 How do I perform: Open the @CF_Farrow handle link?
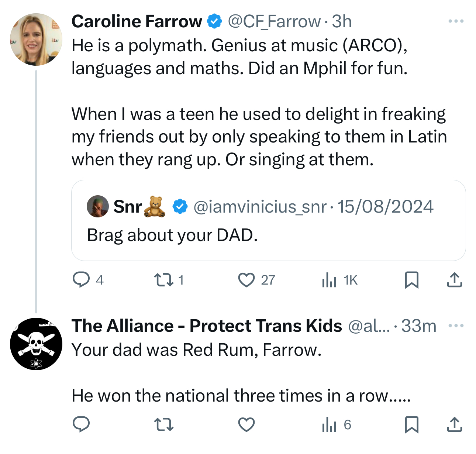click(x=274, y=21)
